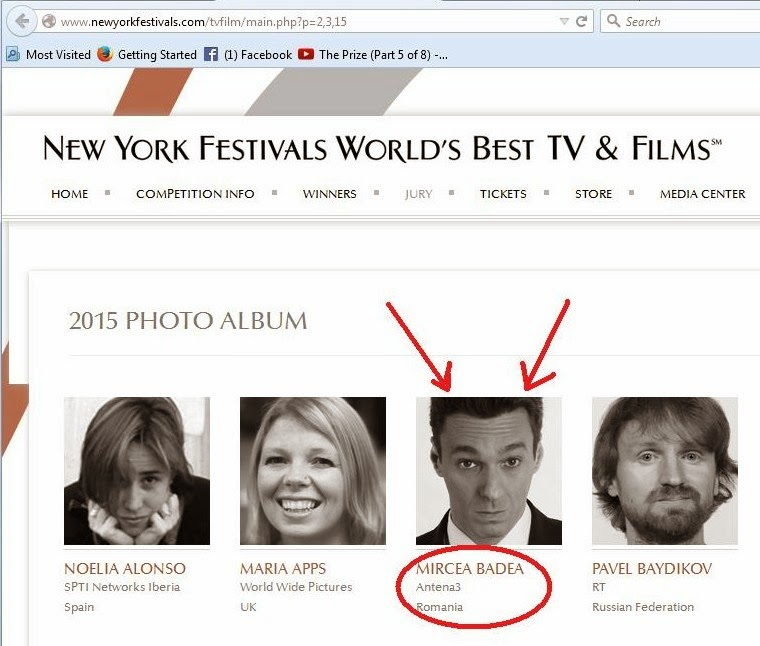This screenshot has width=760, height=646.
Task: Open the YouTube bookmark The Prize
Action: pyautogui.click(x=373, y=55)
